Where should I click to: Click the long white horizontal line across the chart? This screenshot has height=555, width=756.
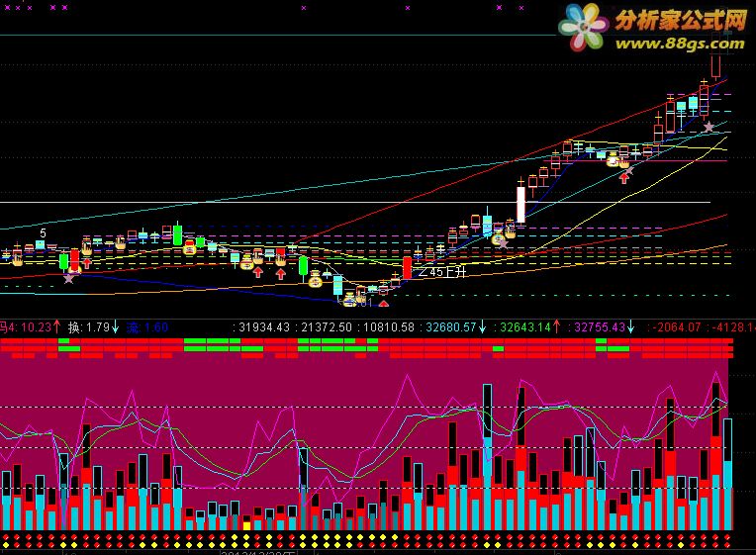(x=355, y=202)
